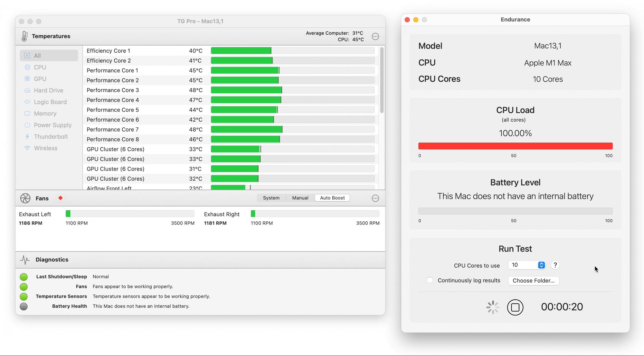This screenshot has height=356, width=644.
Task: Click the empty Battery Level bar
Action: coord(515,211)
